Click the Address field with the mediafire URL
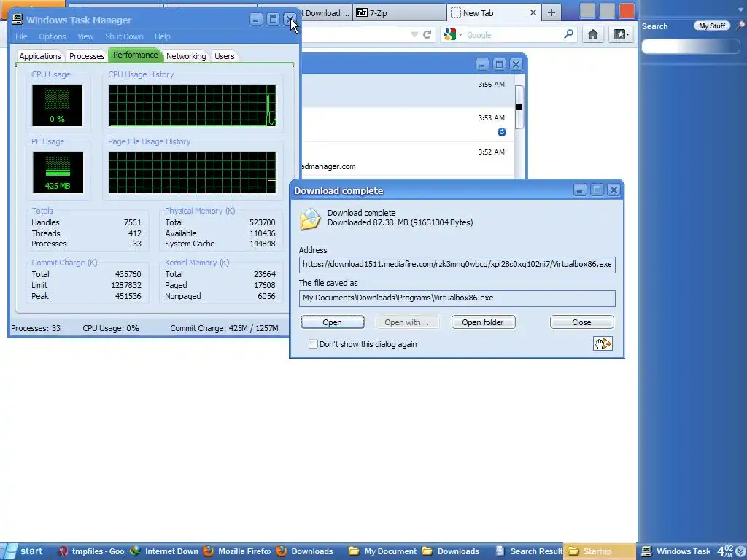Screen dimensions: 747x560 457,264
